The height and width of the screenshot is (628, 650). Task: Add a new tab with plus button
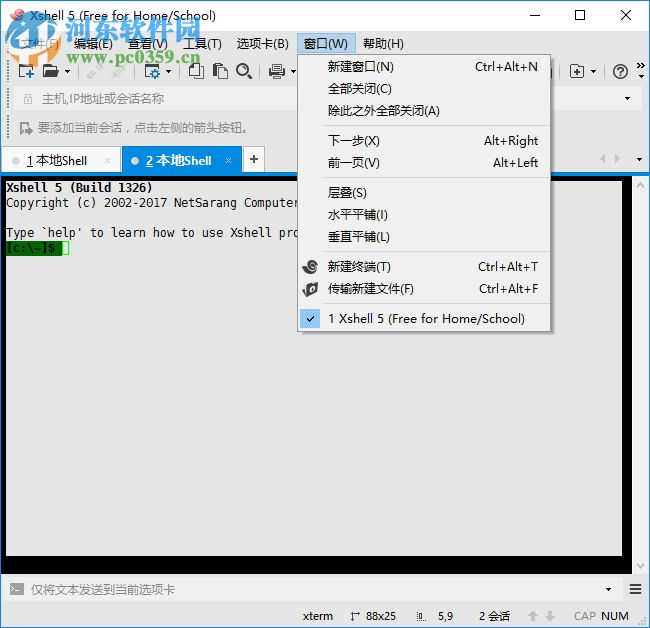(254, 159)
